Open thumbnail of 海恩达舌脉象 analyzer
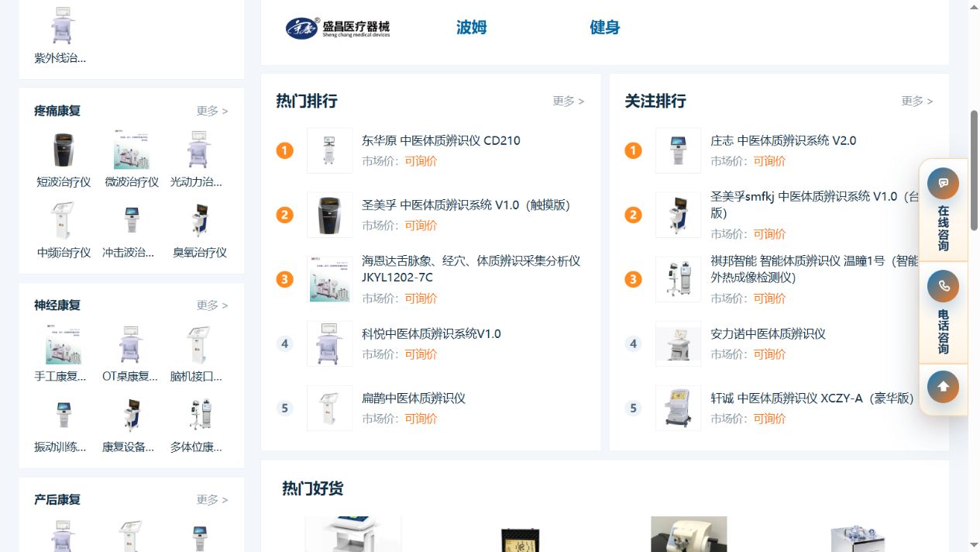This screenshot has height=552, width=980. coord(330,279)
